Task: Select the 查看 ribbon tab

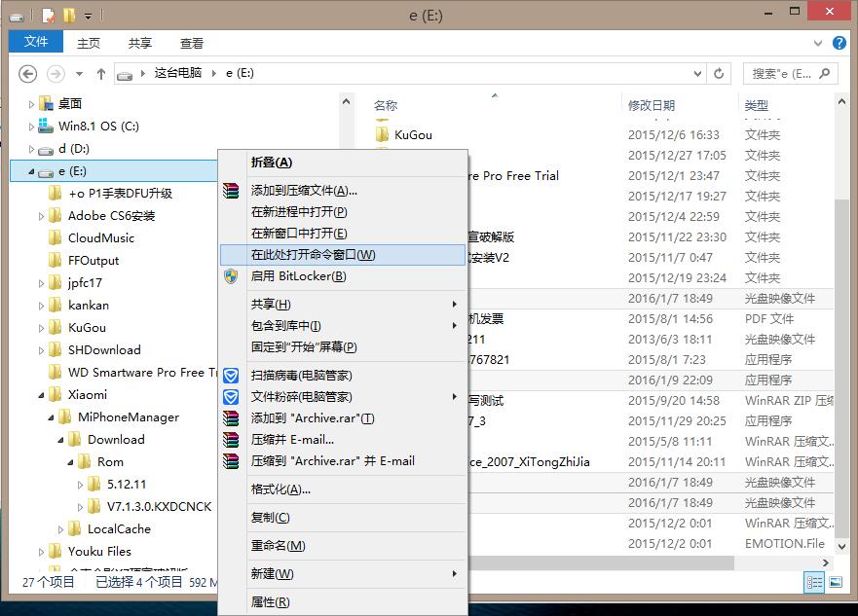Action: (191, 42)
